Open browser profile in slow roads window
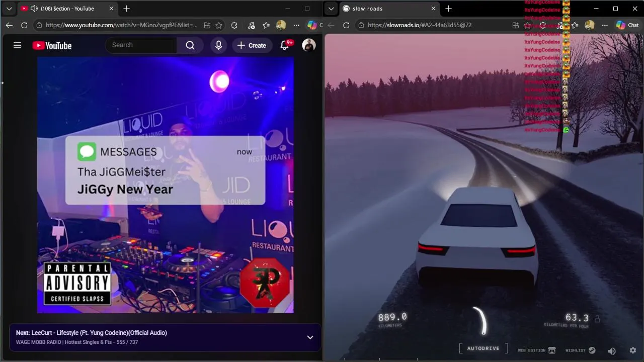The width and height of the screenshot is (644, 362). coord(590,25)
